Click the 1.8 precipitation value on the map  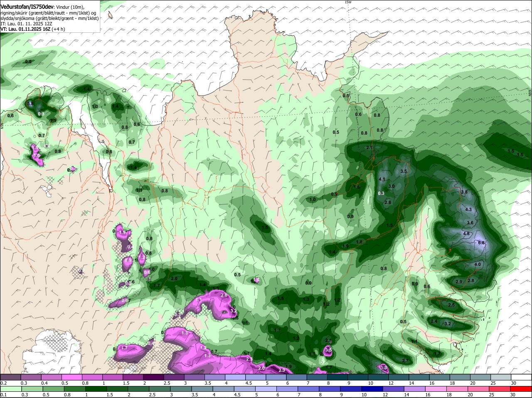point(359,242)
